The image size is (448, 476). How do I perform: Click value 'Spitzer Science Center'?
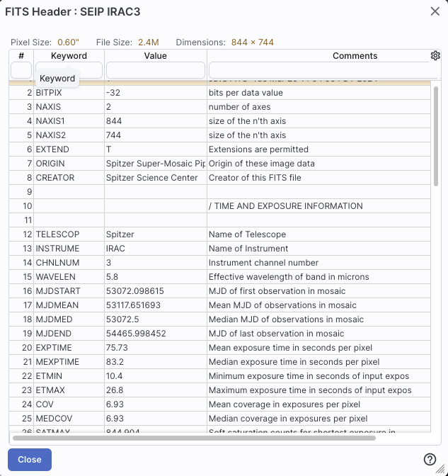pos(151,178)
